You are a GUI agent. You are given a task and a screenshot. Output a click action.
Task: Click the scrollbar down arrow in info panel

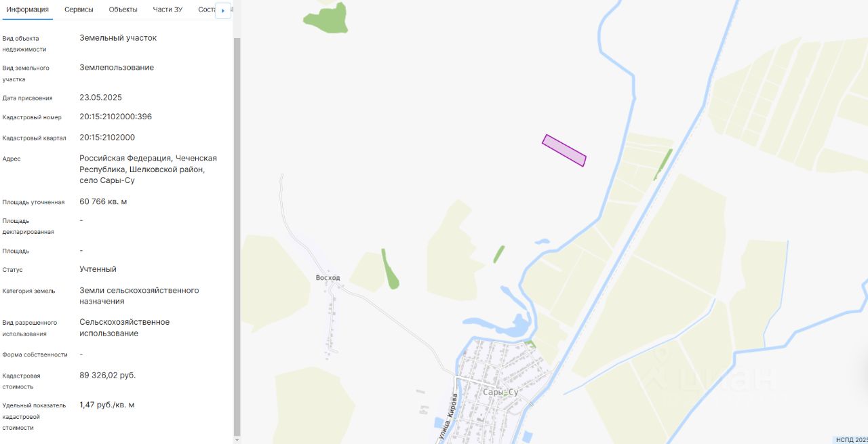click(237, 440)
